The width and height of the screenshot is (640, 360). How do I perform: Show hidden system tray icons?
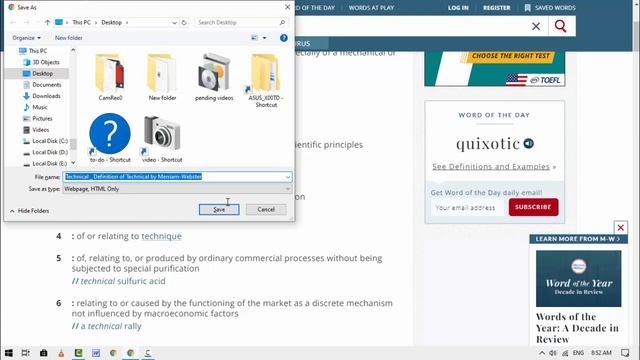[x=542, y=353]
